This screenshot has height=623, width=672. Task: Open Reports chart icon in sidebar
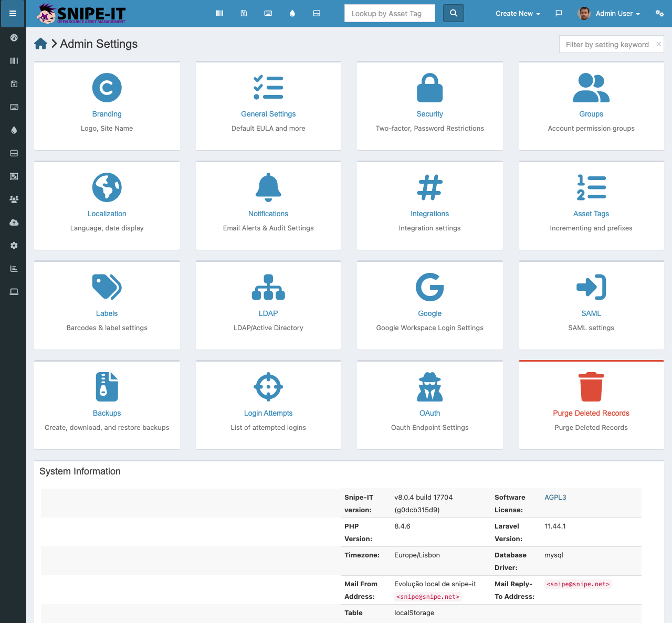click(x=14, y=269)
